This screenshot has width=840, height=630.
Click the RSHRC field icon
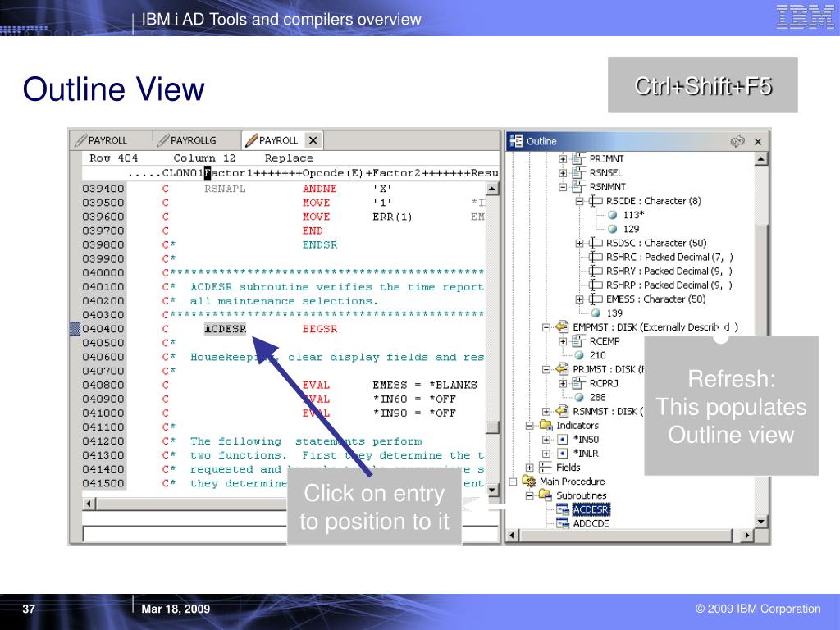pyautogui.click(x=596, y=257)
